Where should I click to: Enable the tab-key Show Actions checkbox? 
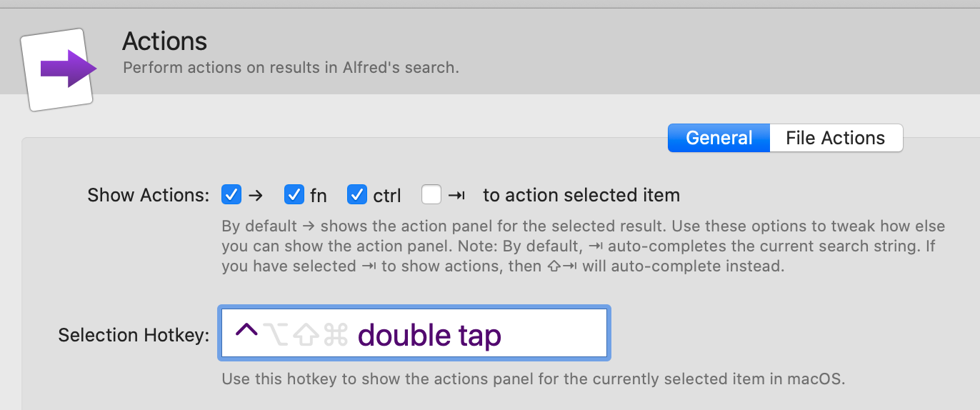pyautogui.click(x=431, y=194)
